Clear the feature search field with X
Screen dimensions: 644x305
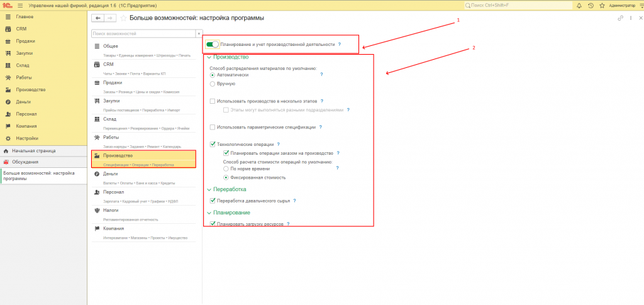[x=199, y=34]
